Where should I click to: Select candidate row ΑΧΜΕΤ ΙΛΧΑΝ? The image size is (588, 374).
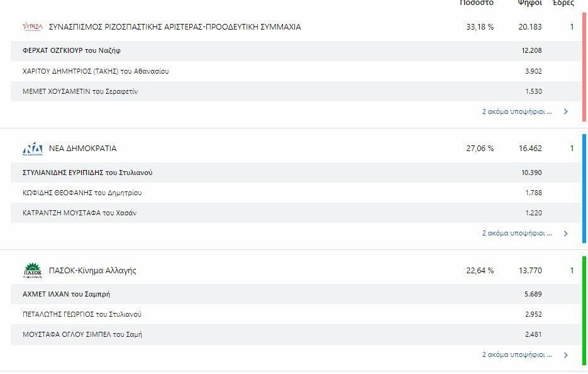(296, 294)
